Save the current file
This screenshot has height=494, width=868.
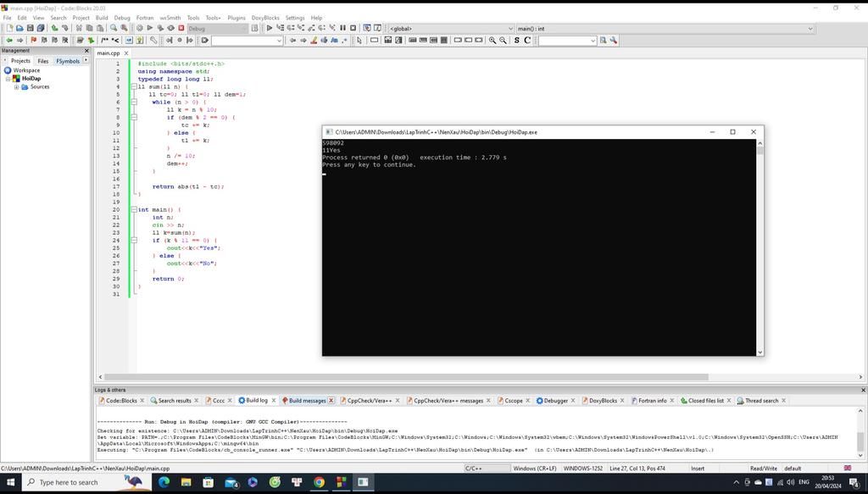[30, 28]
